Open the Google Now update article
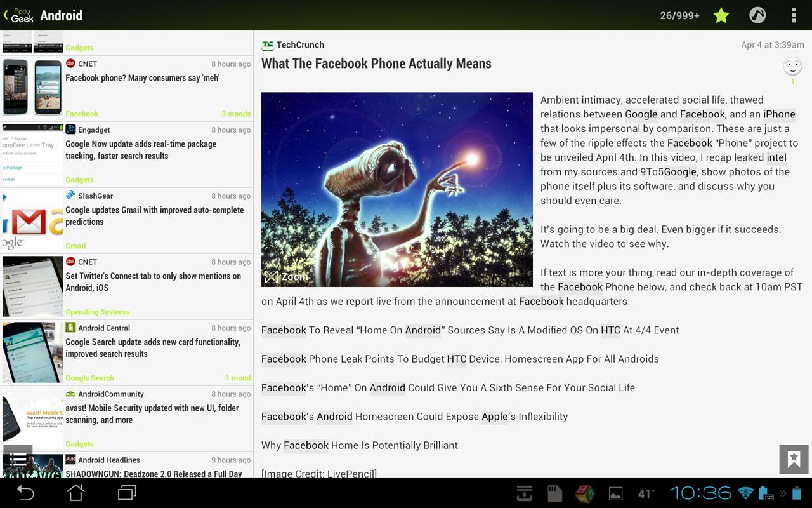 tap(141, 150)
